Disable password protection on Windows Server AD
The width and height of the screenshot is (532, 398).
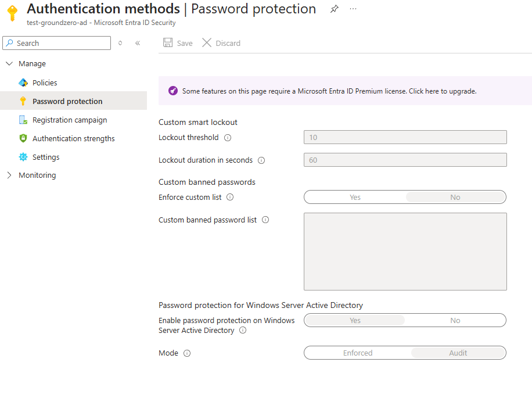coord(455,320)
